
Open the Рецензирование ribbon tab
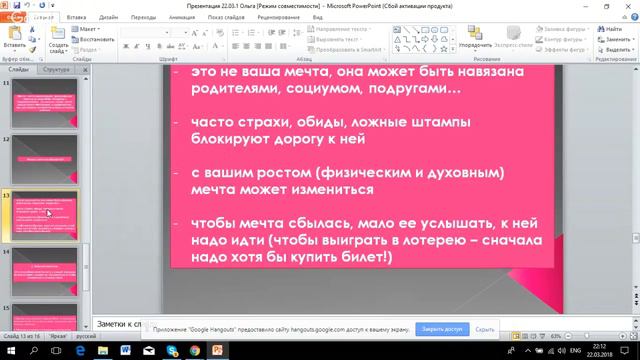[x=278, y=18]
